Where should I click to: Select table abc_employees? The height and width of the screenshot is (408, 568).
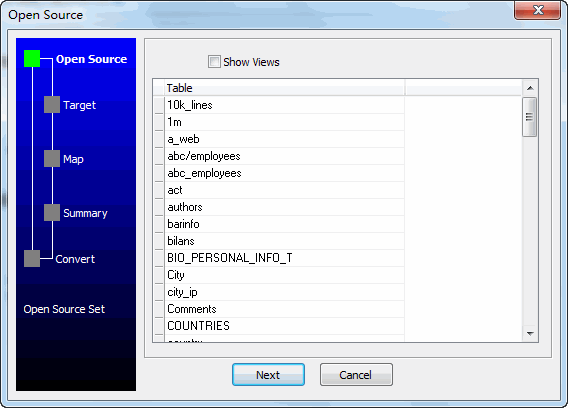tap(284, 173)
